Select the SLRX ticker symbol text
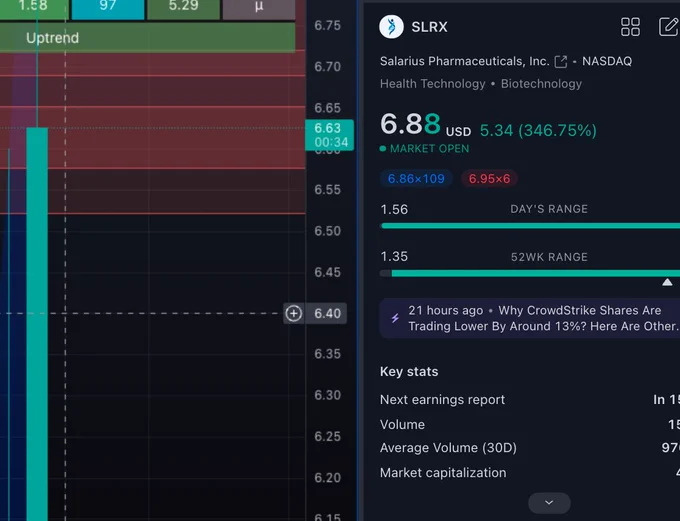 pyautogui.click(x=429, y=27)
